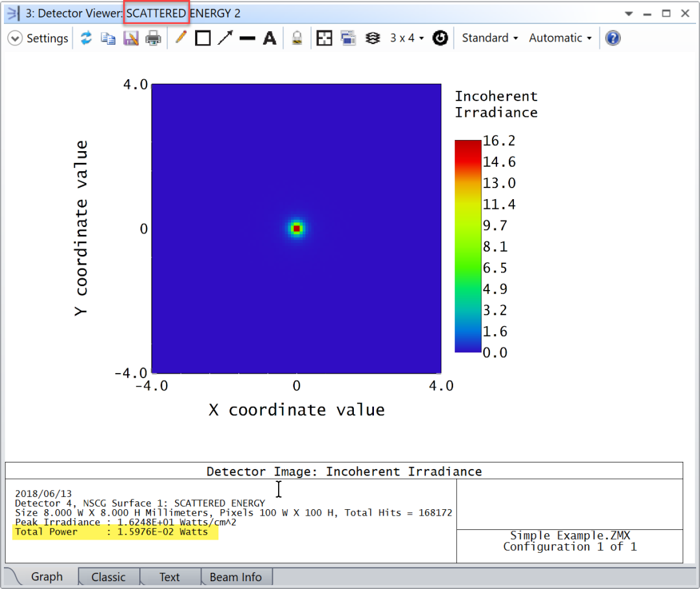Switch to the Beam Info tab

tap(236, 577)
